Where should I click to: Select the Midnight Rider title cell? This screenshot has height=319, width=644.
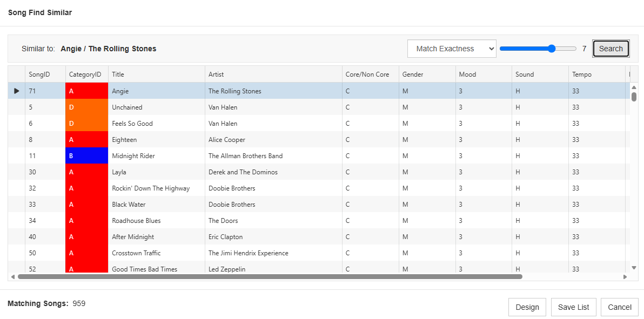click(x=157, y=155)
